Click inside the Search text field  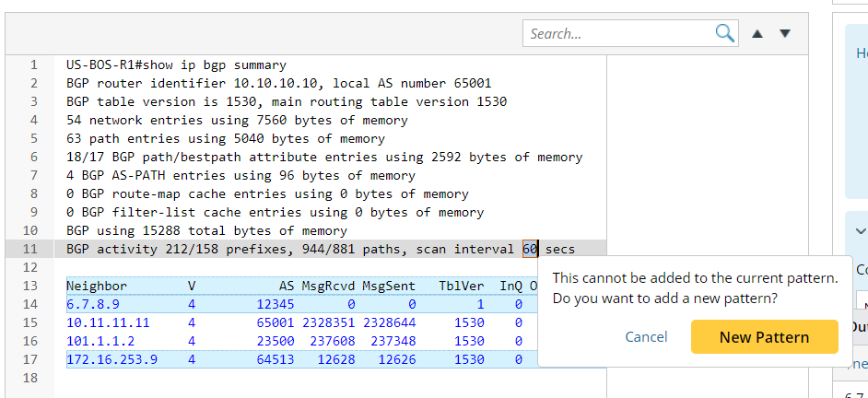619,33
